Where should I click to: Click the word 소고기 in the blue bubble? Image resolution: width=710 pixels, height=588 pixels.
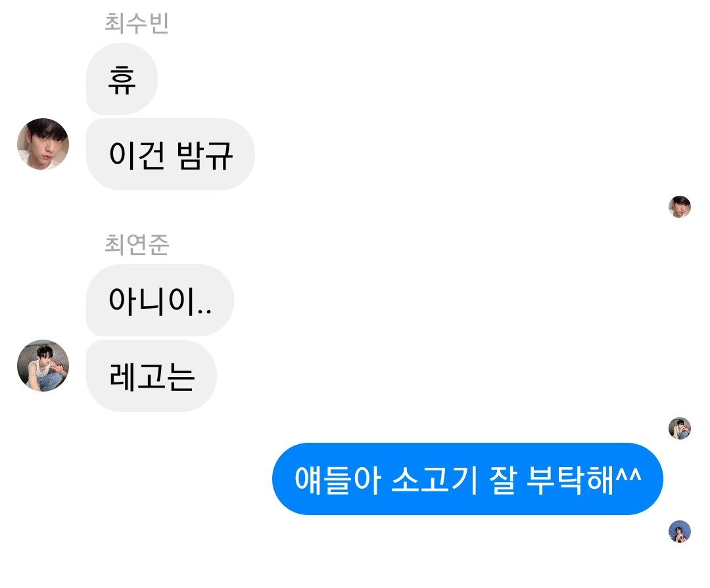point(435,480)
